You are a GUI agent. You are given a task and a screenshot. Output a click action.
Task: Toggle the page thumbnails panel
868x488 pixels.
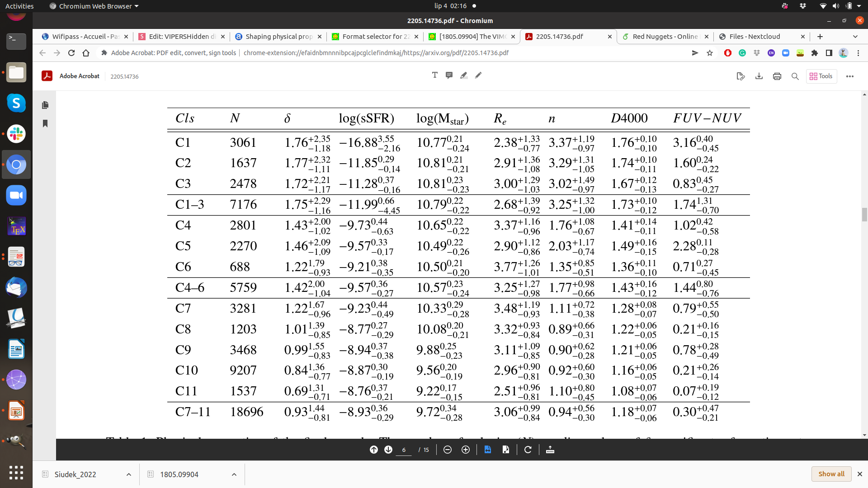click(x=45, y=105)
